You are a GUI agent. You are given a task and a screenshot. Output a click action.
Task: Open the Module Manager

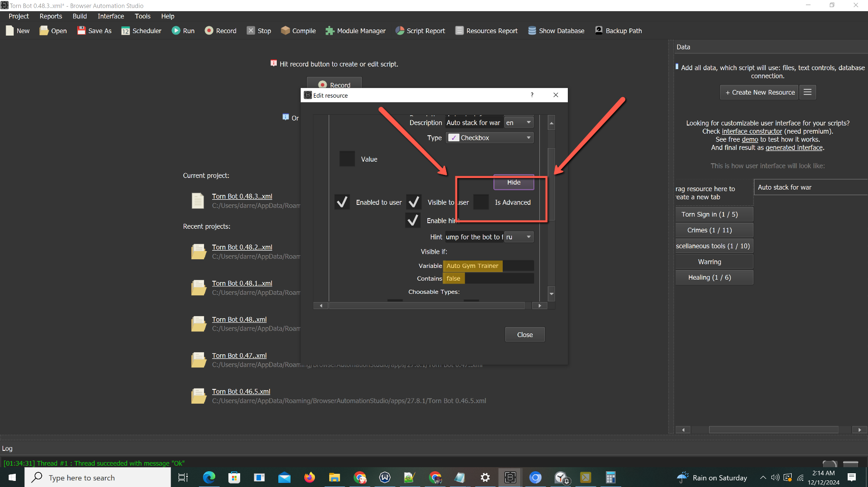330,31
